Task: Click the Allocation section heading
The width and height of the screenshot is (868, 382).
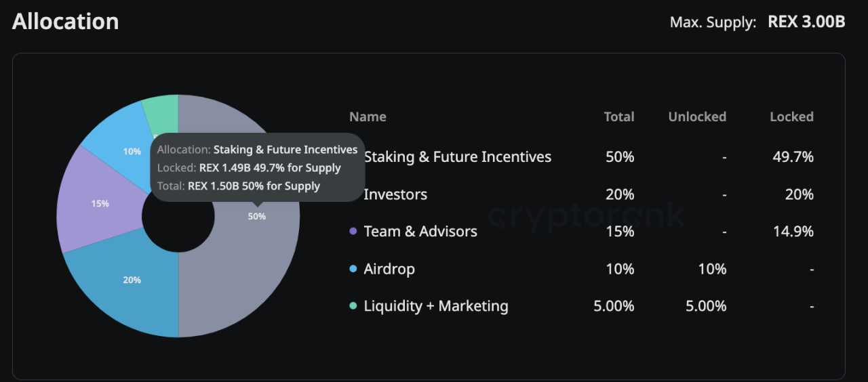Action: coord(66,22)
